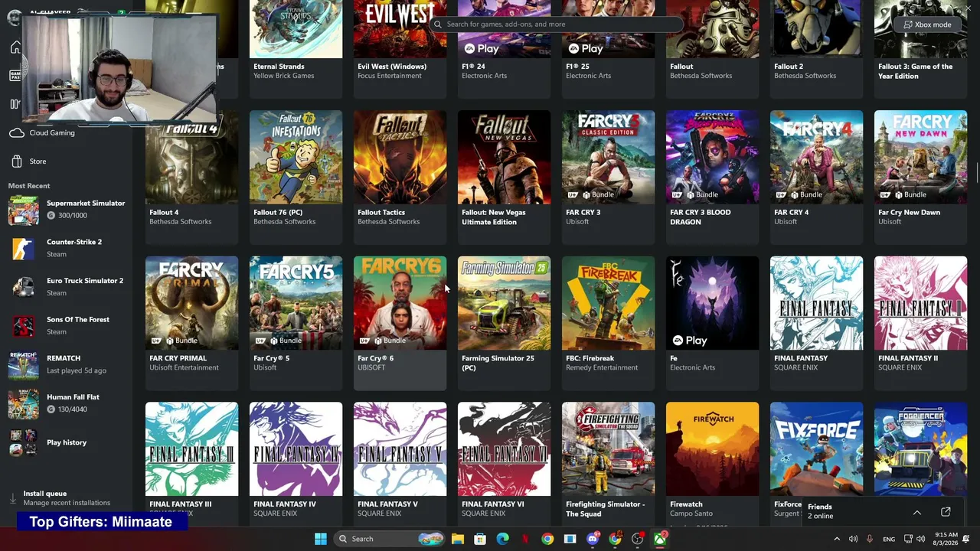
Task: Expand the Friends panel chevron
Action: click(916, 512)
